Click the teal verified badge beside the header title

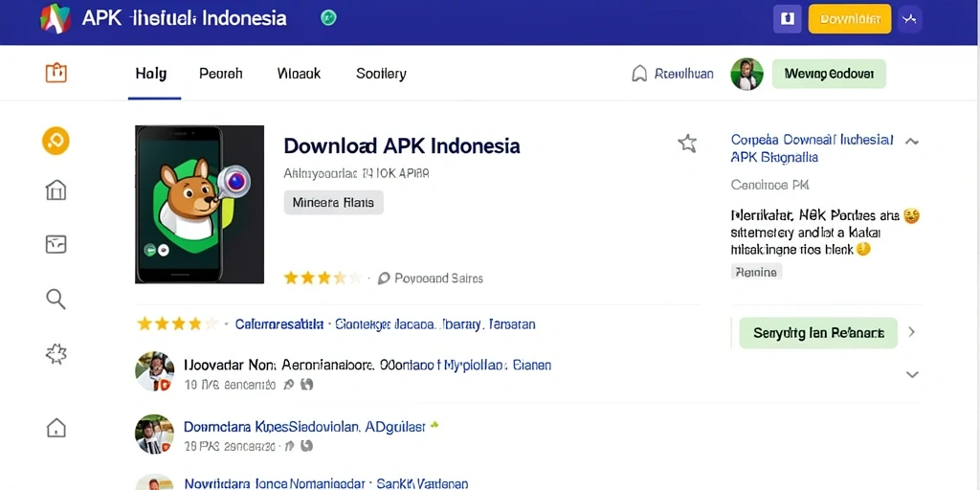pos(328,18)
